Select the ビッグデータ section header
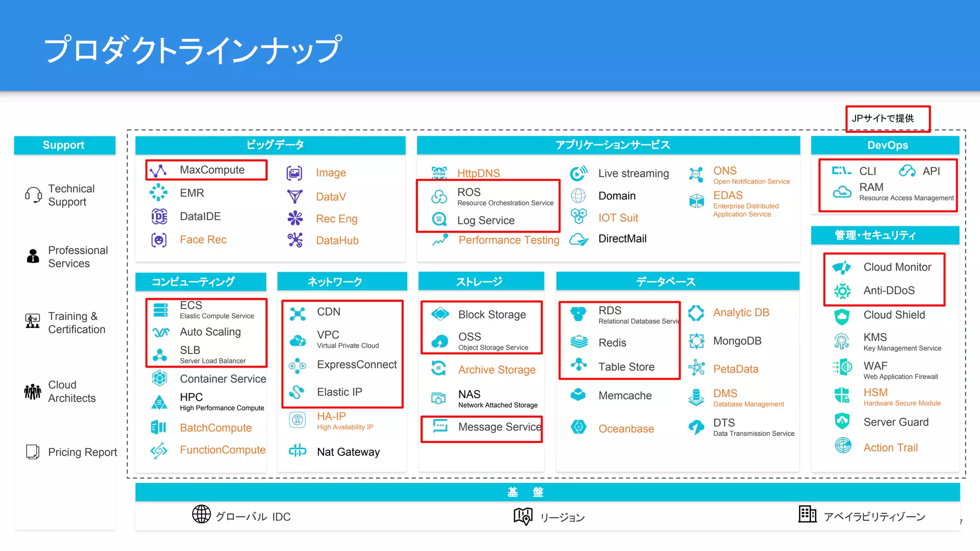Screen dimensions: 980x551 (270, 145)
